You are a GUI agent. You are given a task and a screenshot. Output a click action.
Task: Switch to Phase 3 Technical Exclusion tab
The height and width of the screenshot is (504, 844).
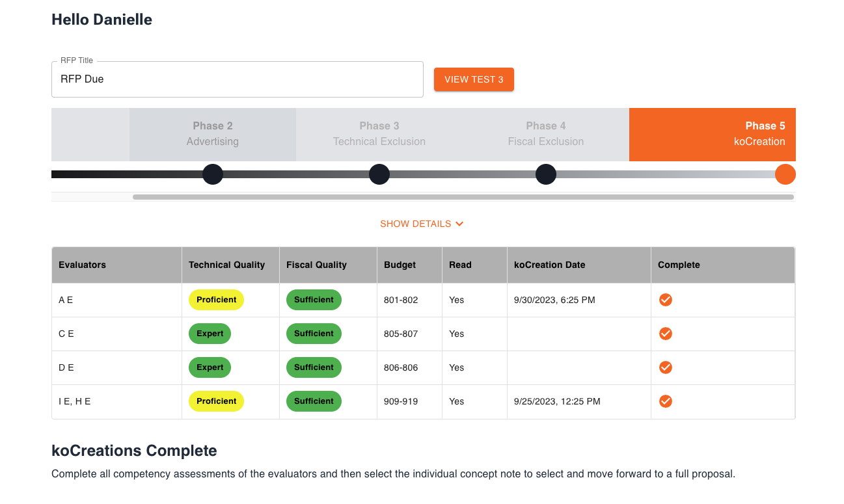pyautogui.click(x=379, y=134)
